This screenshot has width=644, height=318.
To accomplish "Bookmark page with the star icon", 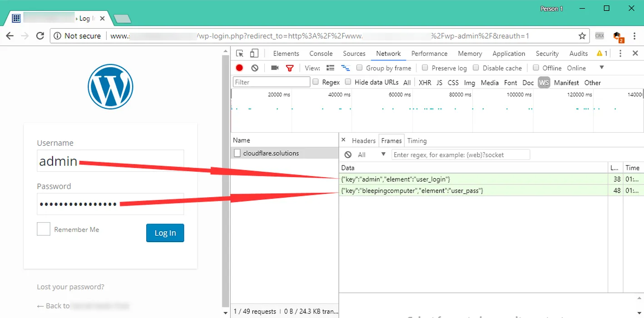I will 582,36.
